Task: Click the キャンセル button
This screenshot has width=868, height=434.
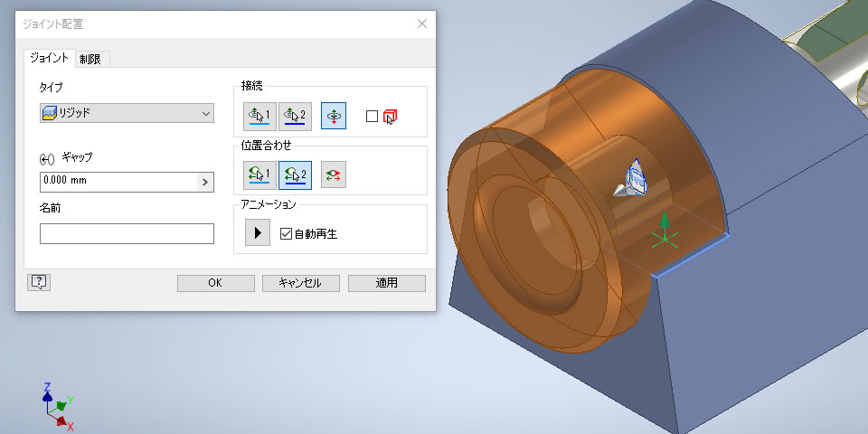Action: tap(300, 283)
